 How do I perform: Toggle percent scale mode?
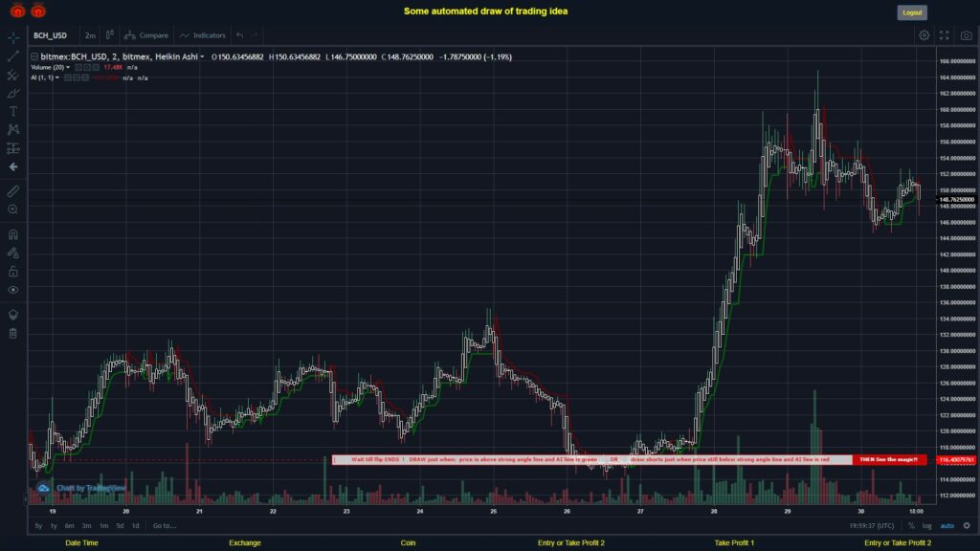(x=911, y=526)
